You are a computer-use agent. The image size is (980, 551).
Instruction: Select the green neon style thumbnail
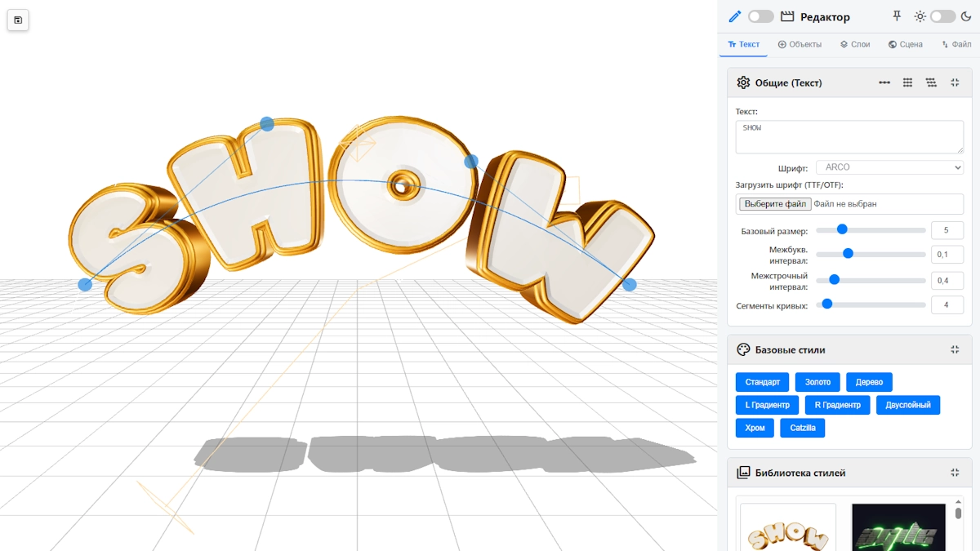point(898,527)
